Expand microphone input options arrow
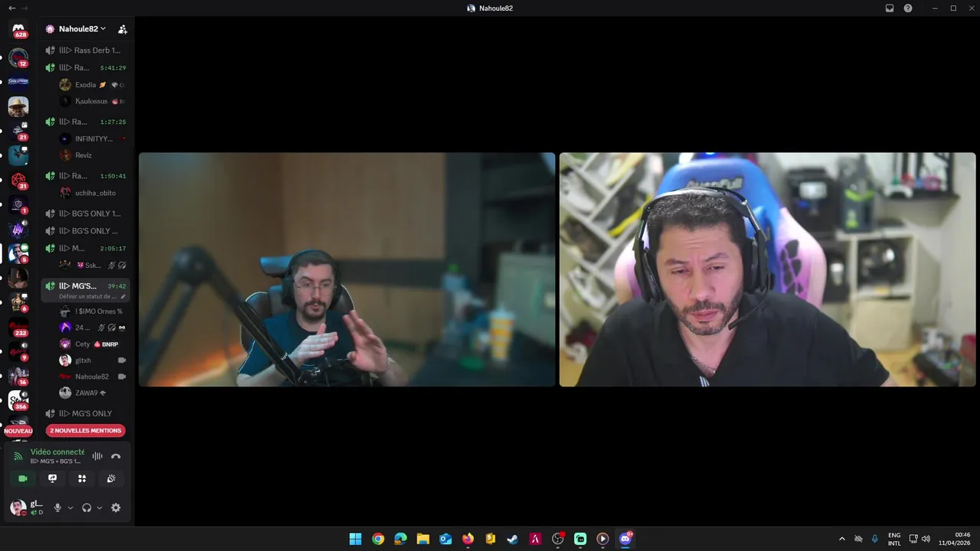Image resolution: width=980 pixels, height=551 pixels. point(70,507)
